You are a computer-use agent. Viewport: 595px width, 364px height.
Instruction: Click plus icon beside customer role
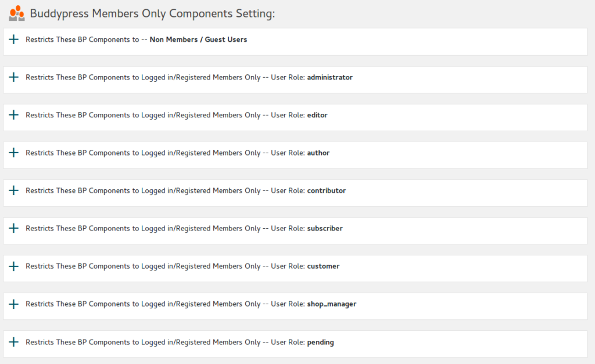click(x=14, y=266)
